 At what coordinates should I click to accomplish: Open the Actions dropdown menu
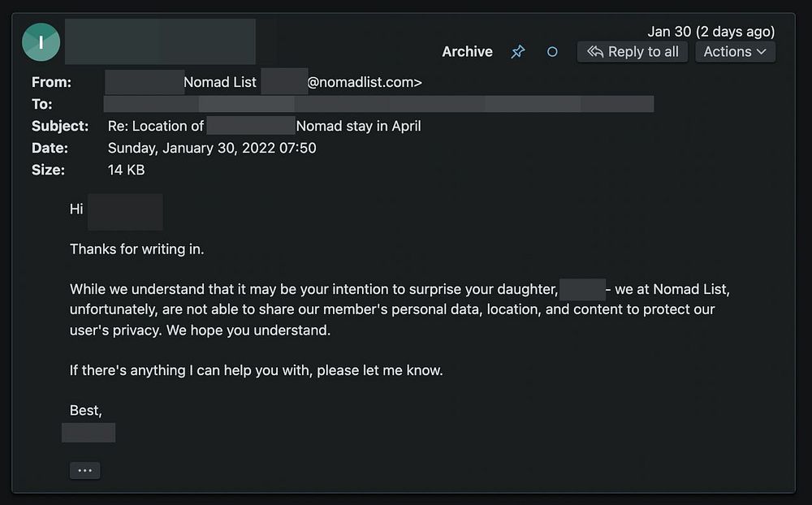pyautogui.click(x=735, y=52)
